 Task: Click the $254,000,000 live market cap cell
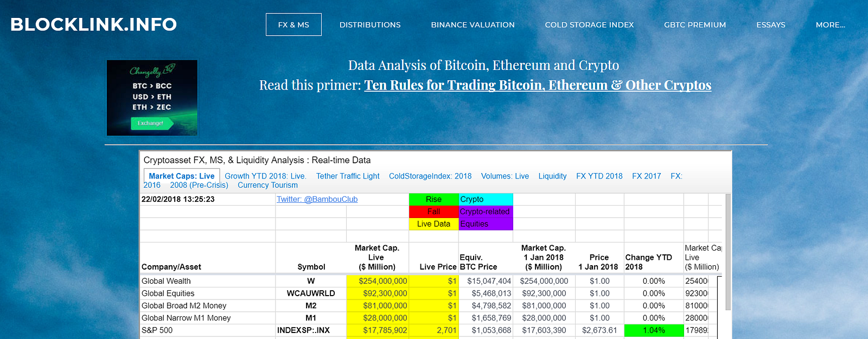coord(378,281)
